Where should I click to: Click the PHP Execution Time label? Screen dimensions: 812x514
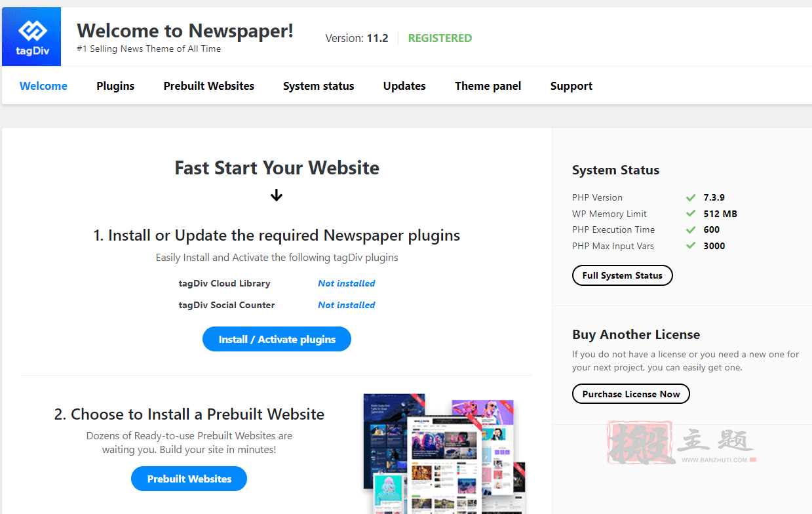(613, 229)
